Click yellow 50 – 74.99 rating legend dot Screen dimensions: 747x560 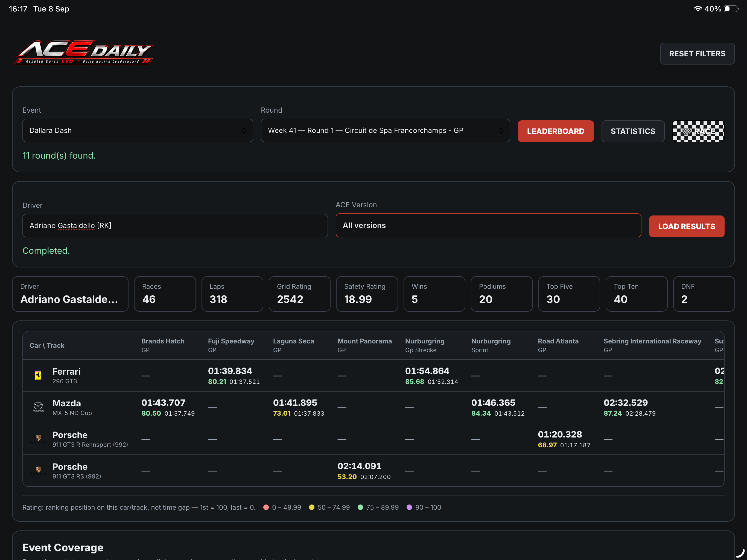(312, 507)
